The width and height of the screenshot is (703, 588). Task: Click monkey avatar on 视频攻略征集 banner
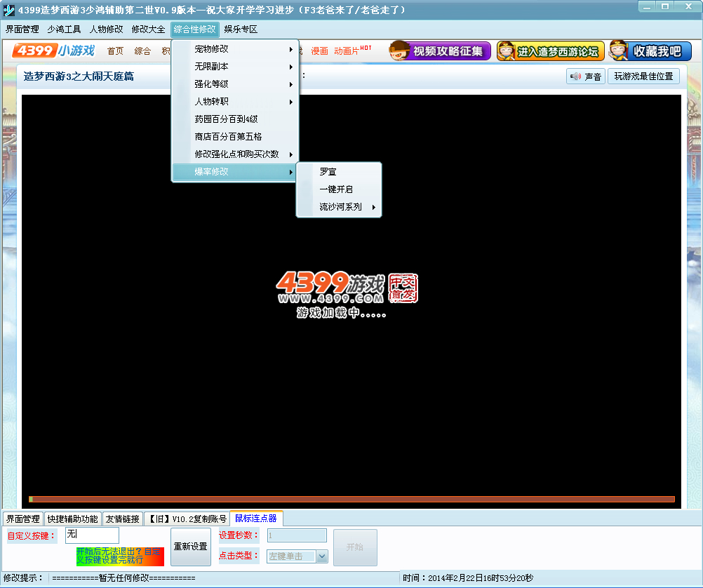point(399,51)
